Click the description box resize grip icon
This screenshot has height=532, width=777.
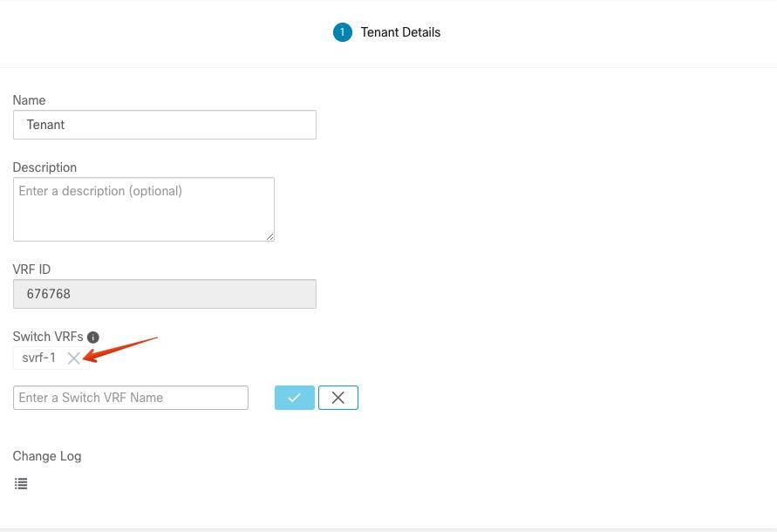pyautogui.click(x=269, y=236)
